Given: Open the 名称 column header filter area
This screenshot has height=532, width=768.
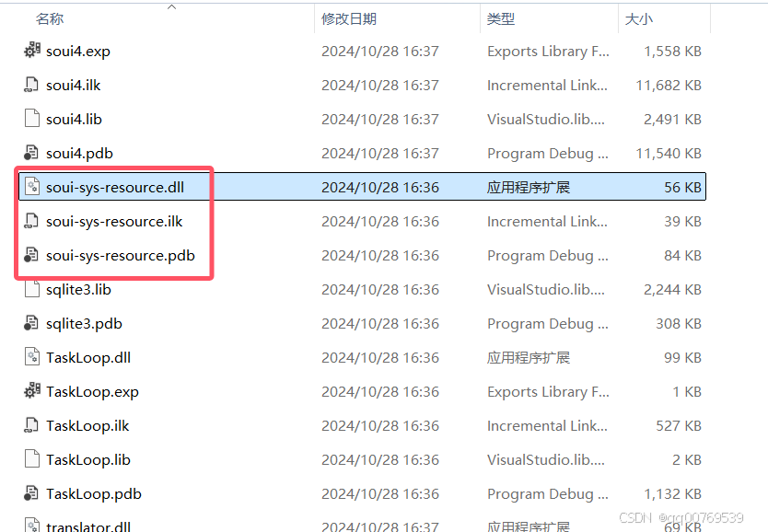Looking at the screenshot, I should 50,17.
